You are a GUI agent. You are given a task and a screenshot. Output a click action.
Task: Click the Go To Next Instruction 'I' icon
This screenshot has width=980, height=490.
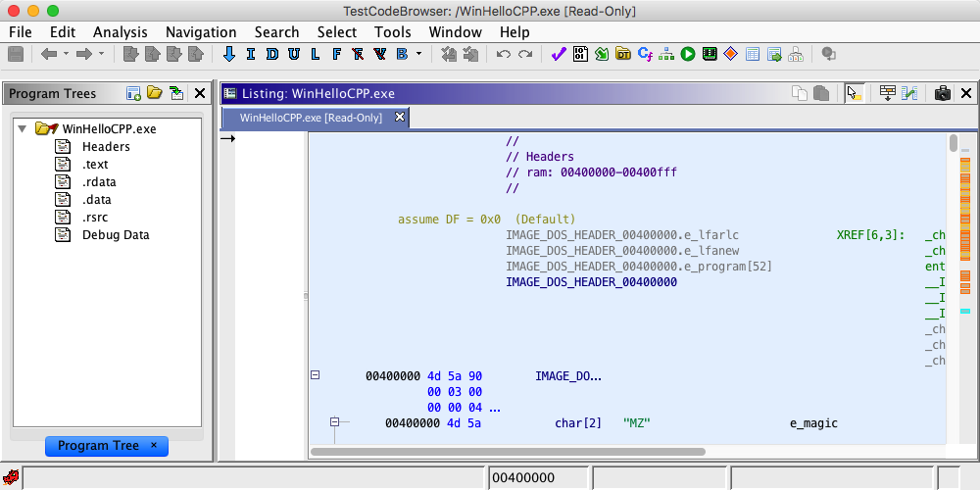(x=251, y=54)
